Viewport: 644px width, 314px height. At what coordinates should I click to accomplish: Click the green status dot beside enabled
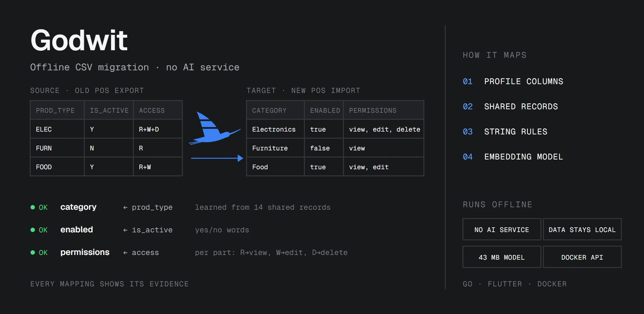33,230
